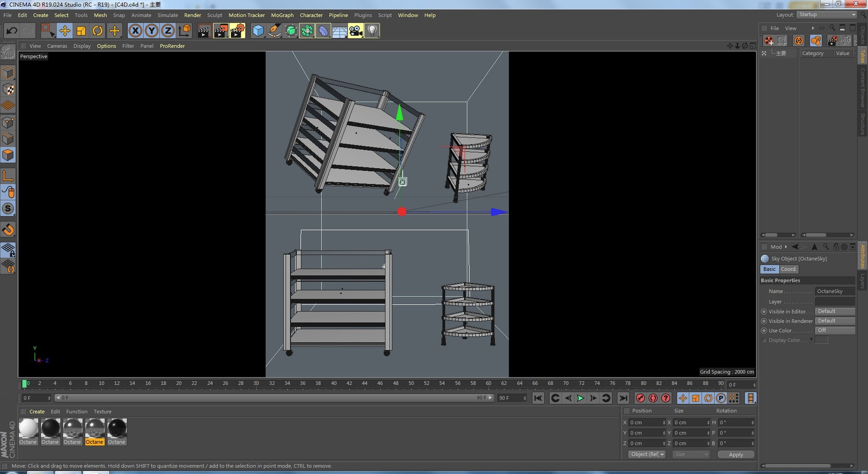Screen dimensions: 868x474
Task: Open the Light object icon
Action: pos(372,31)
